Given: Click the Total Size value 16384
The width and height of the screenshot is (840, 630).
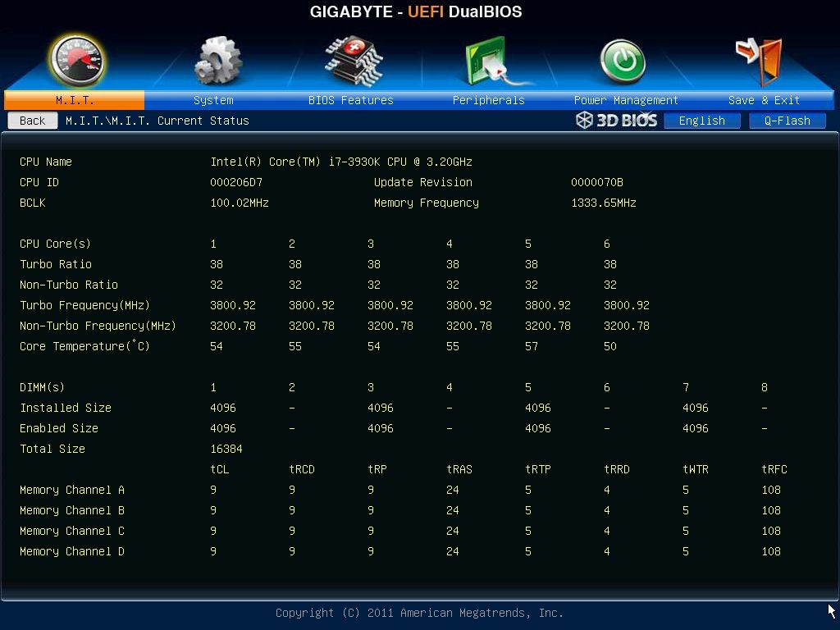Looking at the screenshot, I should pos(226,449).
